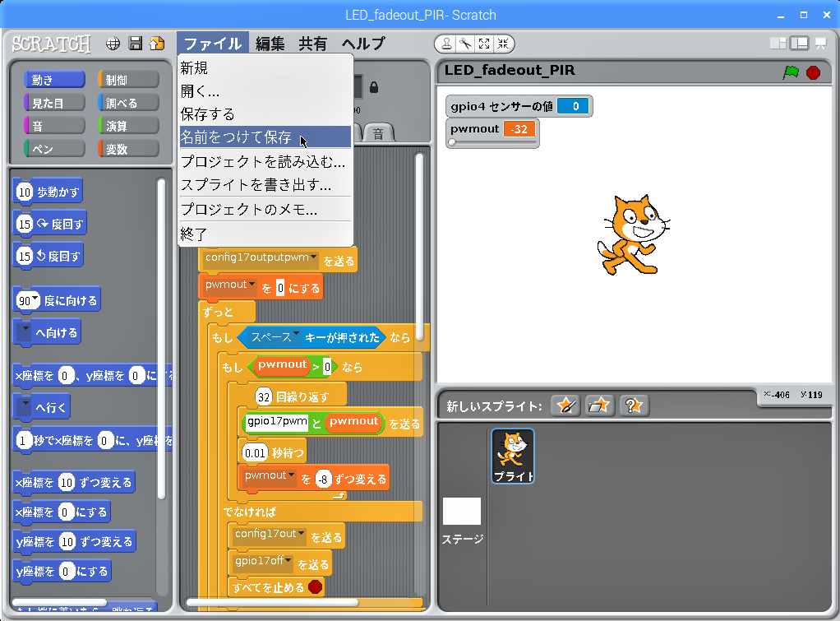Select the 見た目 block category
The image size is (840, 621).
pos(54,103)
